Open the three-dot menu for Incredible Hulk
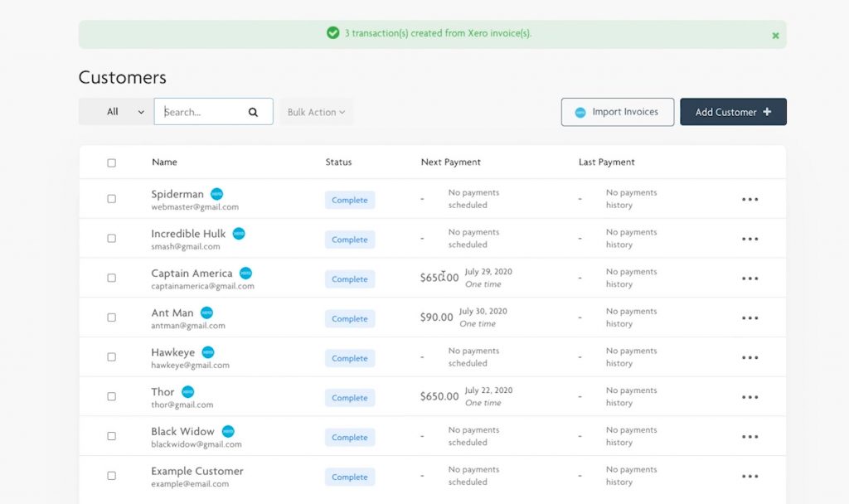This screenshot has width=849, height=504. [750, 239]
